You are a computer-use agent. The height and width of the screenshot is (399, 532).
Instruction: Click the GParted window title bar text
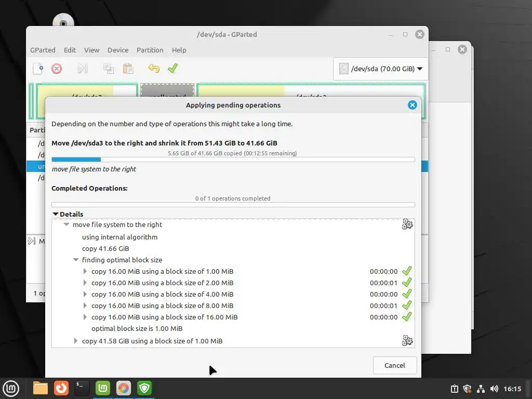227,35
